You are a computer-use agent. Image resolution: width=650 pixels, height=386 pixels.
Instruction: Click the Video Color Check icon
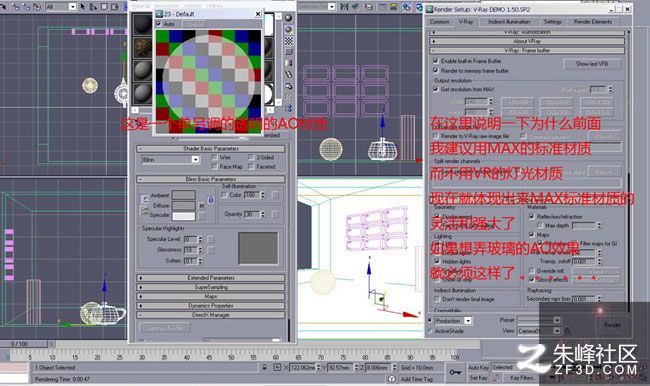point(288,63)
